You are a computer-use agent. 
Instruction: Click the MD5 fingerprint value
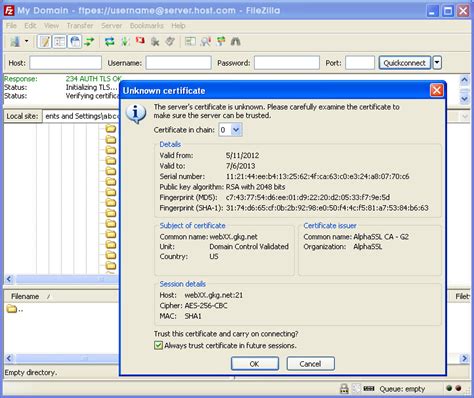[308, 197]
